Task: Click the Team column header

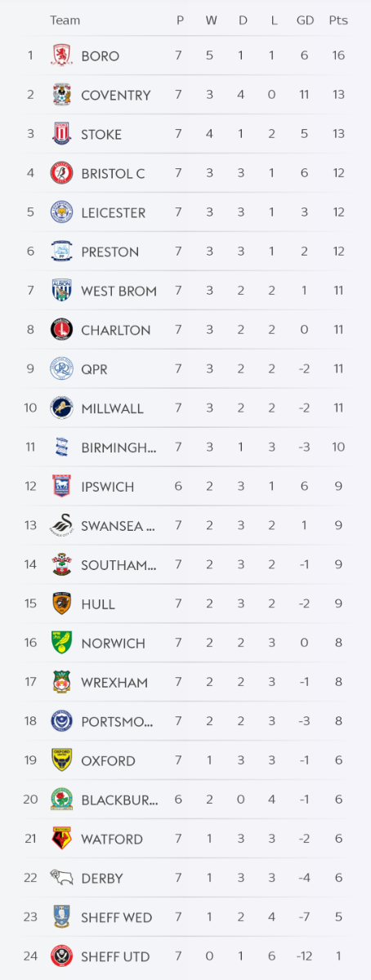Action: (x=65, y=20)
